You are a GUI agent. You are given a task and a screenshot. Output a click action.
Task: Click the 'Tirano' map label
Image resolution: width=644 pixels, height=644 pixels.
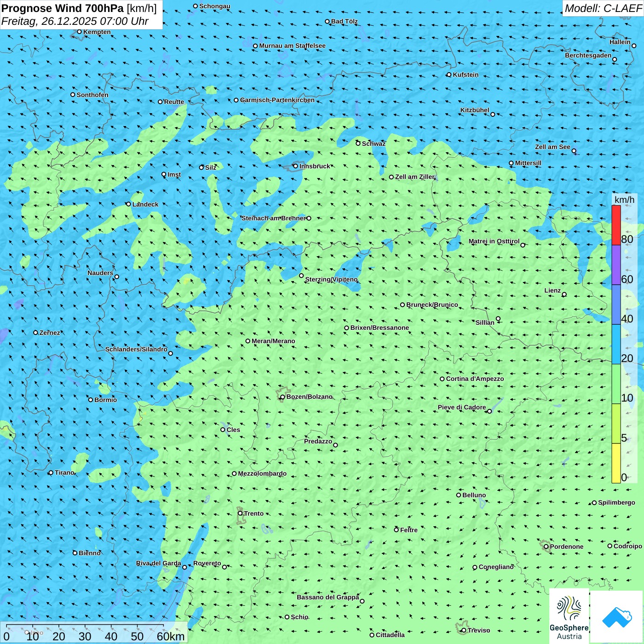tap(64, 473)
